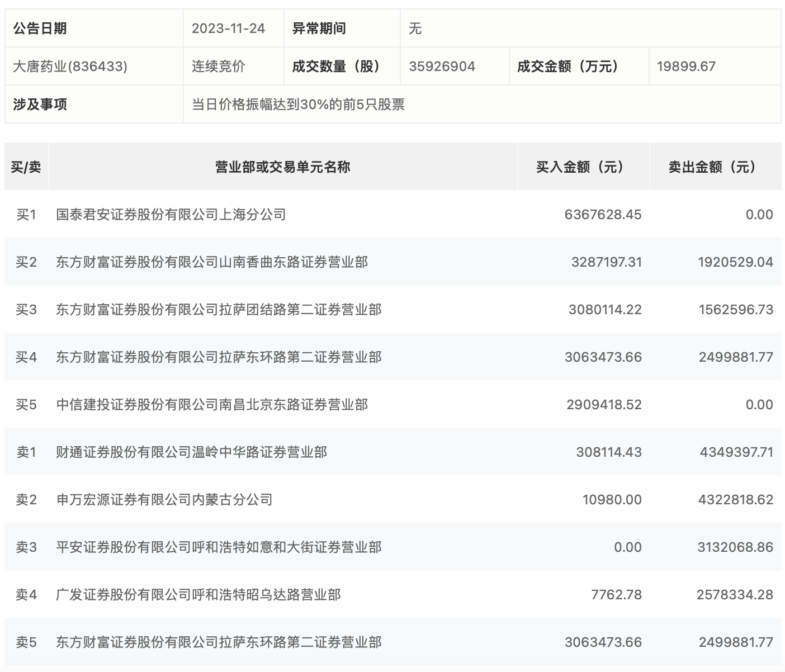Click the stock name 大唐药业(836433)

pyautogui.click(x=70, y=67)
